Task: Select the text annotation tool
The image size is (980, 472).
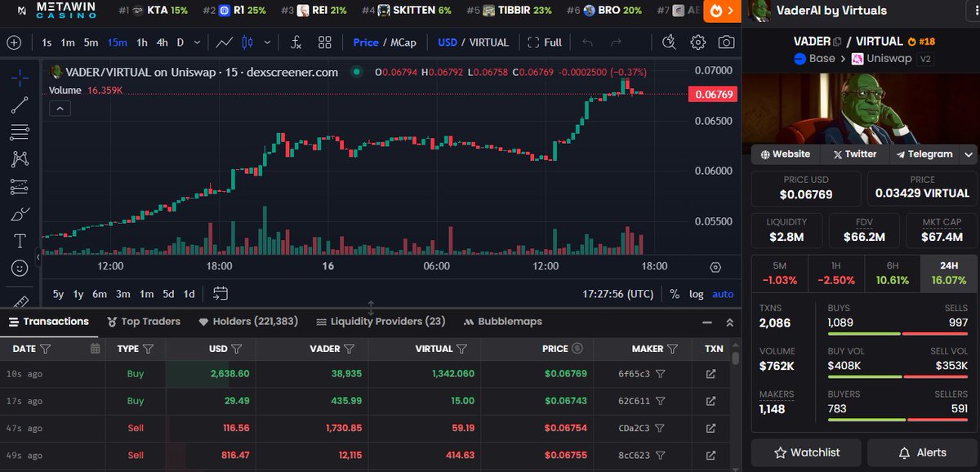Action: (18, 241)
